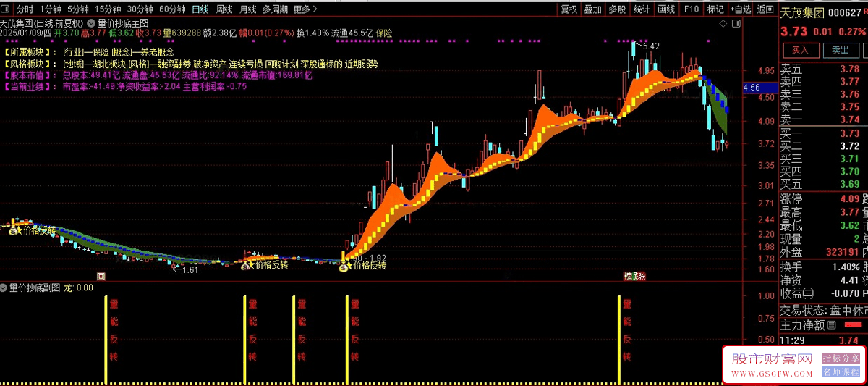Click the 涨停 value 4.09

[849, 199]
